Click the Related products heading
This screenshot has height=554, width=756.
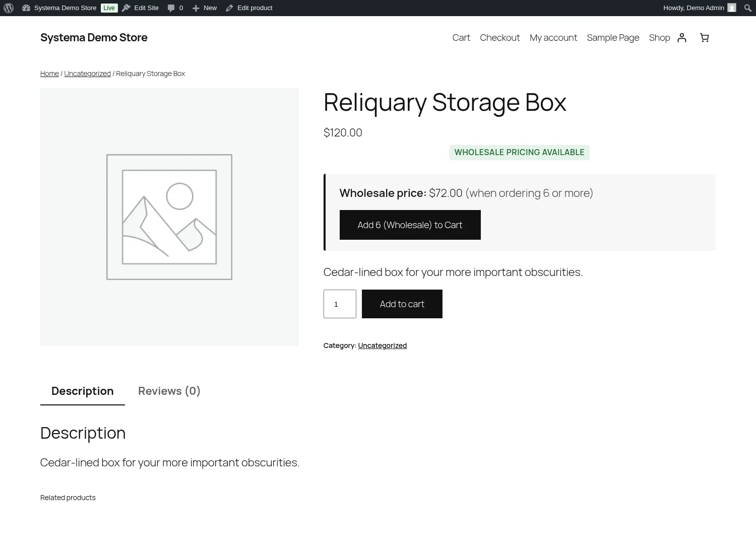[x=68, y=498]
